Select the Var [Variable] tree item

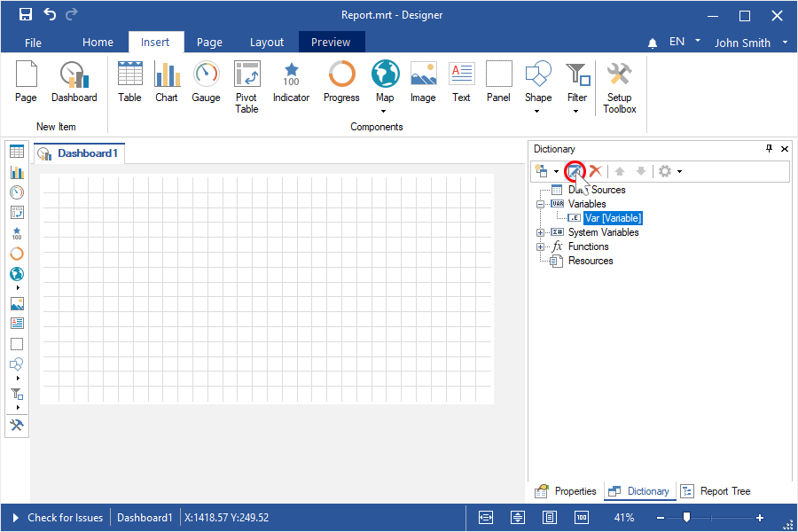pyautogui.click(x=613, y=218)
